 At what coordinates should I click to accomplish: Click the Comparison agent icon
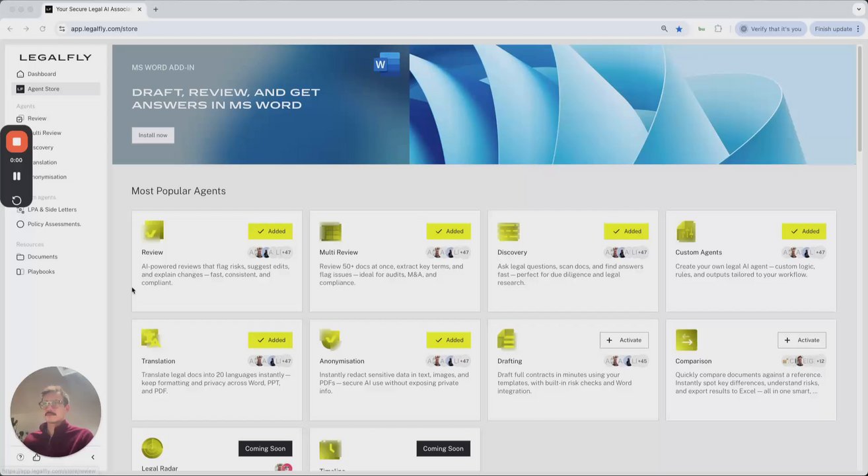coord(686,340)
